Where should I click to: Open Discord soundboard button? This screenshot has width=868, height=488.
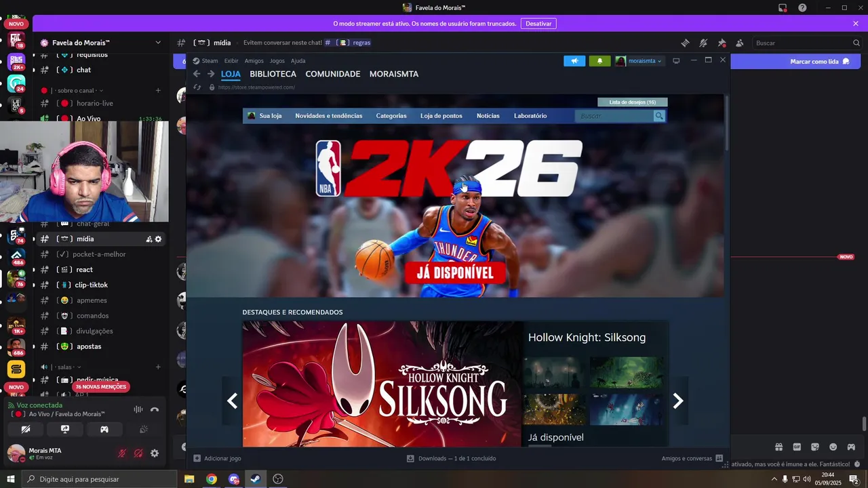tap(144, 429)
